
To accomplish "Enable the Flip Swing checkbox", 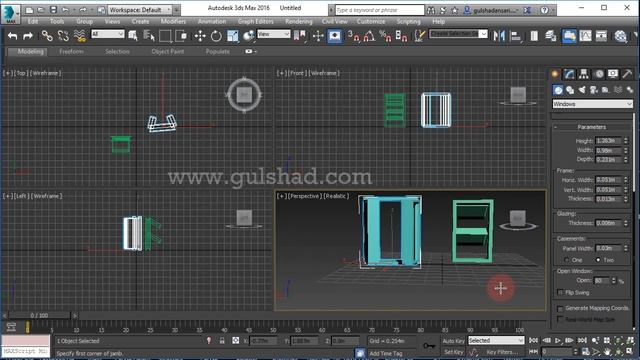I will (x=560, y=292).
